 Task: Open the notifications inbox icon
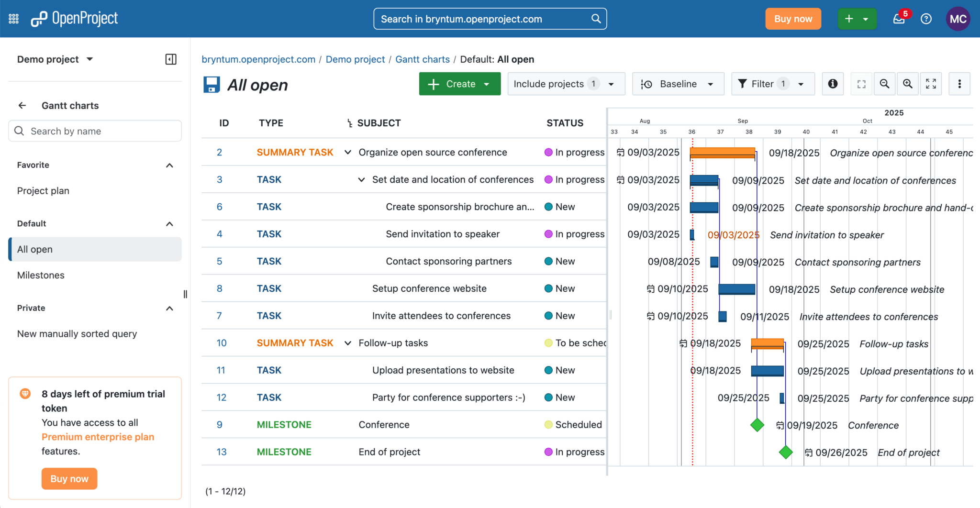[x=899, y=19]
